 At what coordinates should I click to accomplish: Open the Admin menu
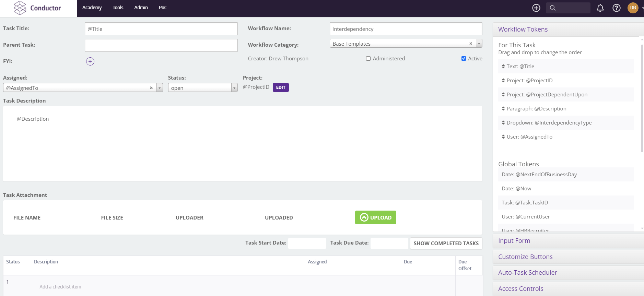point(141,8)
